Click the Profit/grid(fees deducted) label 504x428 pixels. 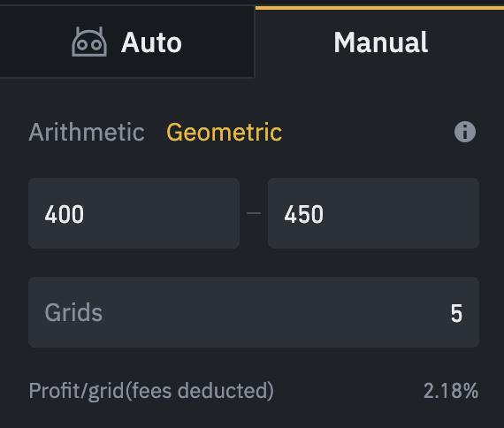[x=151, y=391]
